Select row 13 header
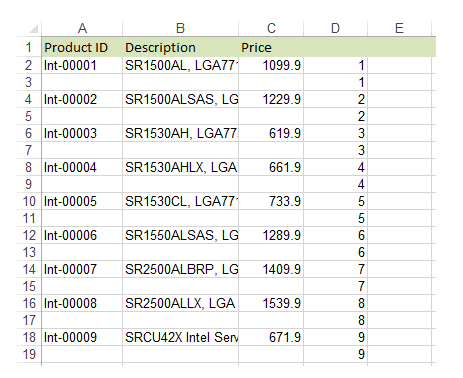Screen dimensions: 463x378 [29, 252]
